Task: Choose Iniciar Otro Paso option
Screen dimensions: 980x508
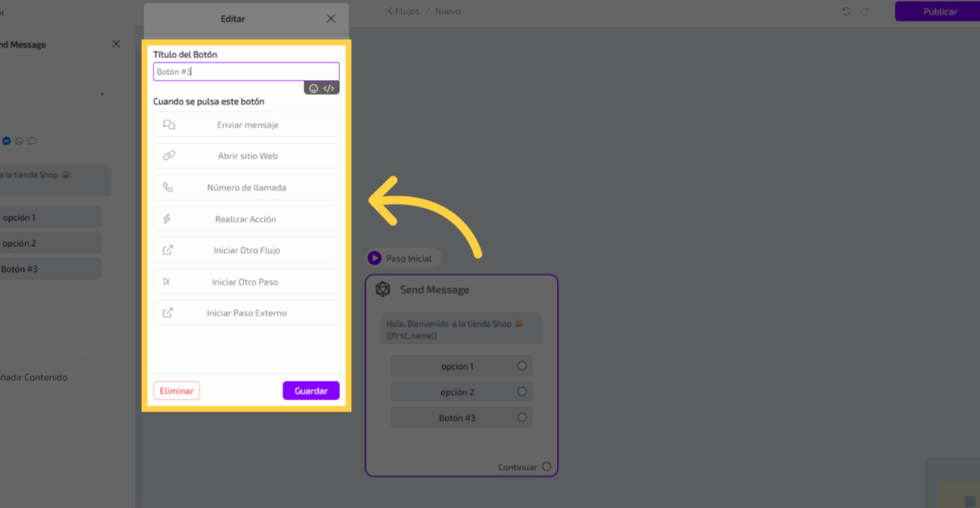Action: [x=246, y=282]
